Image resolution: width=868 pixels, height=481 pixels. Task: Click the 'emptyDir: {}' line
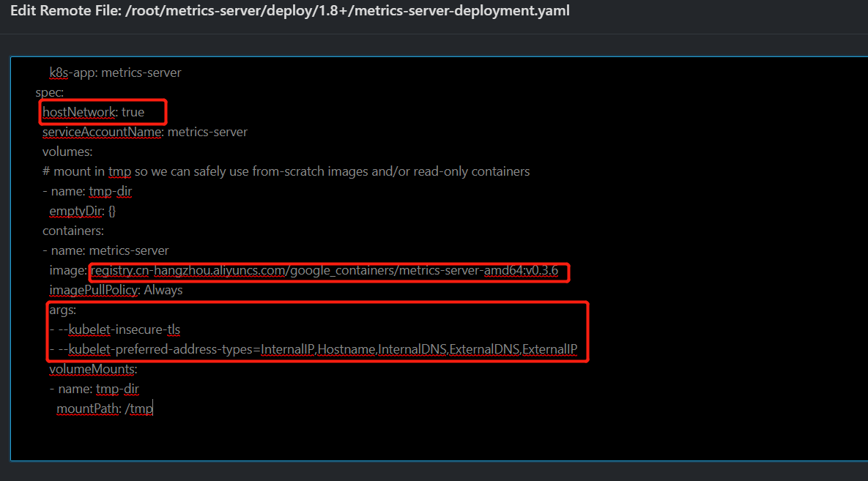point(83,211)
